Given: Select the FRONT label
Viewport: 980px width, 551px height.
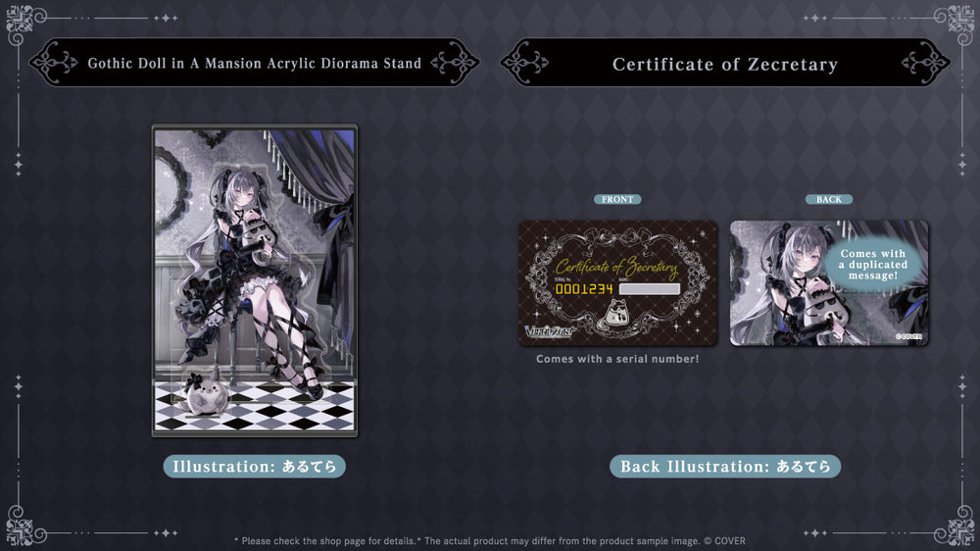Looking at the screenshot, I should (617, 199).
